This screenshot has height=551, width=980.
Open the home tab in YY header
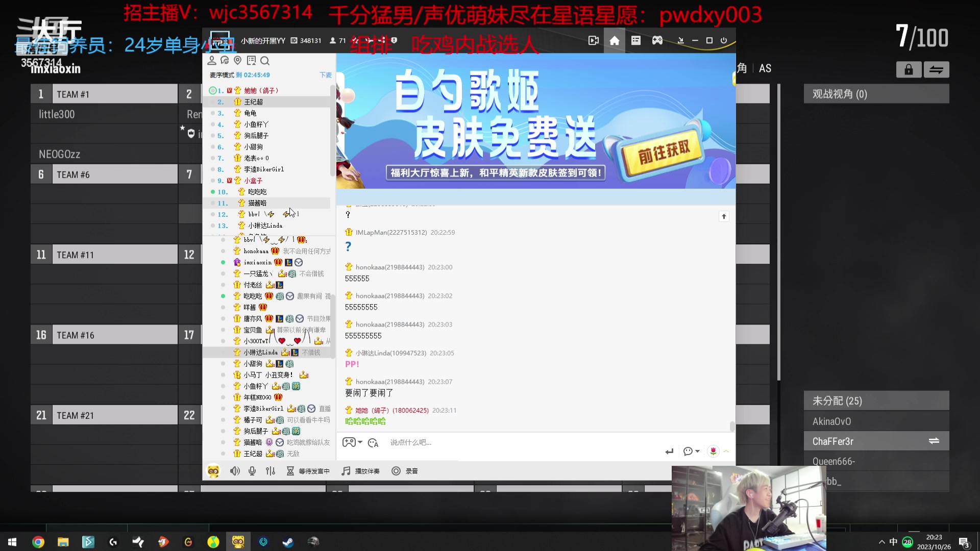point(615,40)
